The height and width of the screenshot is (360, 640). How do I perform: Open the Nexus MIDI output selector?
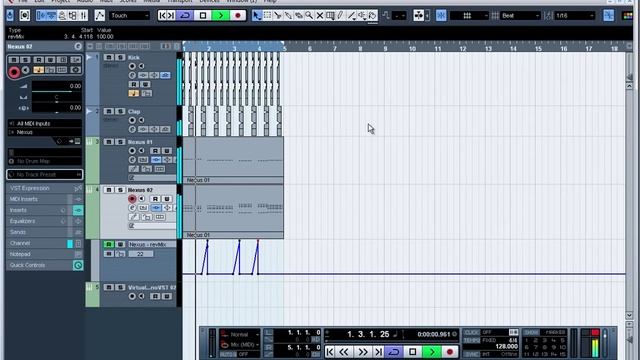[44, 132]
